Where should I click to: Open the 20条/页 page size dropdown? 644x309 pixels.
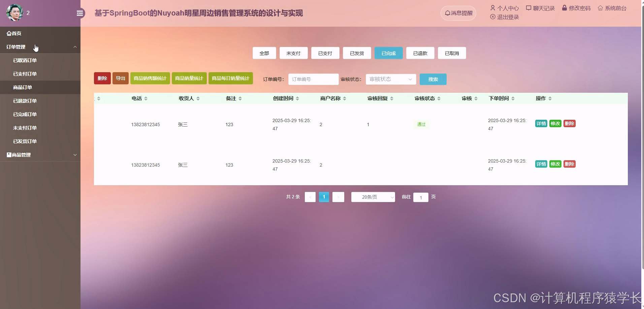(373, 197)
